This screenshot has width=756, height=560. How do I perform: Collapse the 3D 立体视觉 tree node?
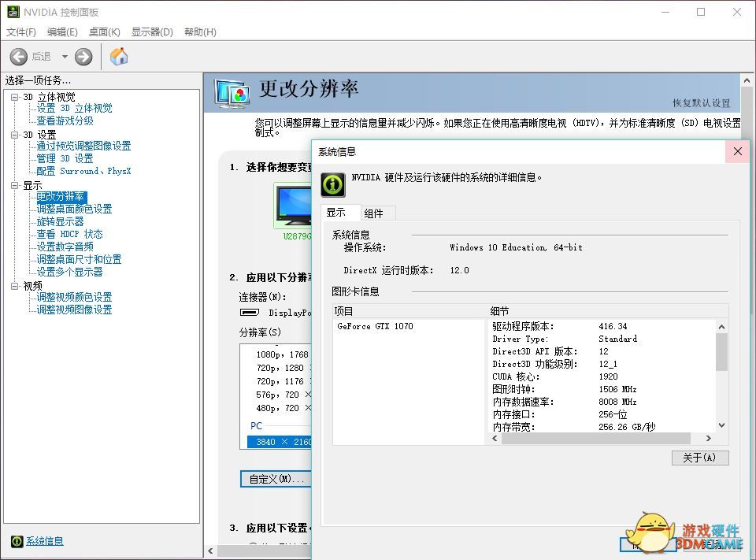pyautogui.click(x=14, y=97)
